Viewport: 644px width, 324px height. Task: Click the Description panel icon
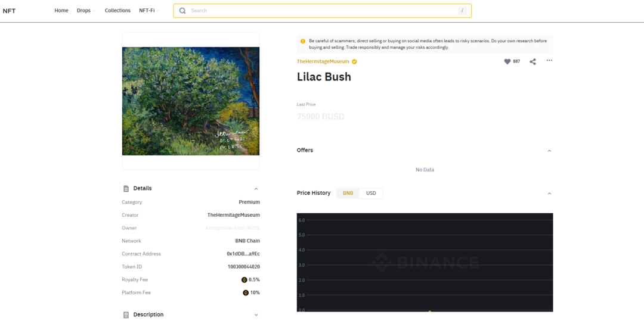click(x=126, y=315)
